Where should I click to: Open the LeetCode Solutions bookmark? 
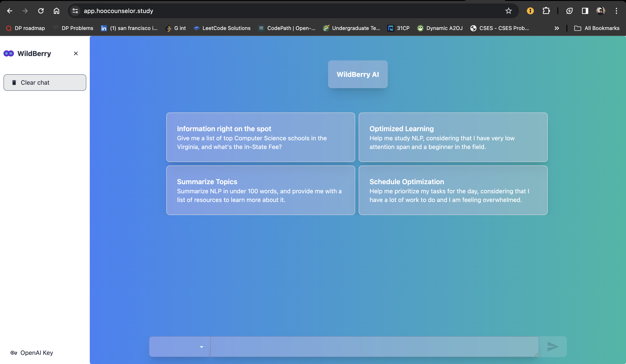click(222, 28)
